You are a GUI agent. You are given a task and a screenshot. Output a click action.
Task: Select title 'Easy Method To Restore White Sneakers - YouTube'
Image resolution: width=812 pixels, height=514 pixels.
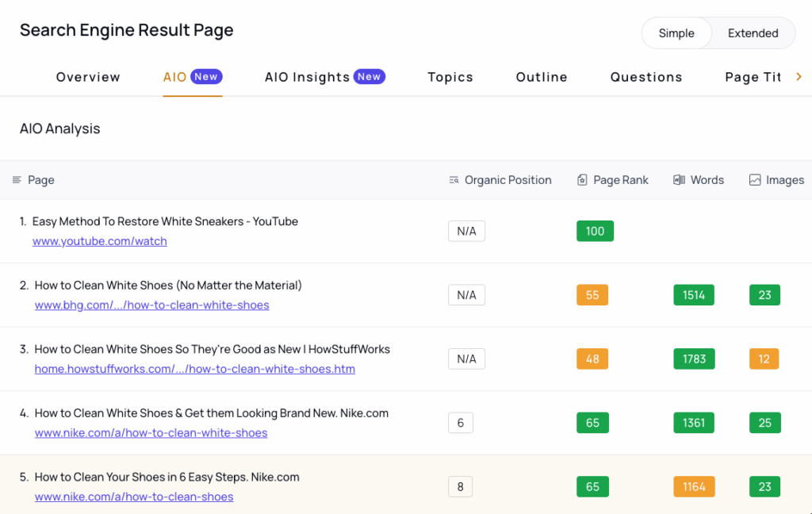(x=165, y=221)
